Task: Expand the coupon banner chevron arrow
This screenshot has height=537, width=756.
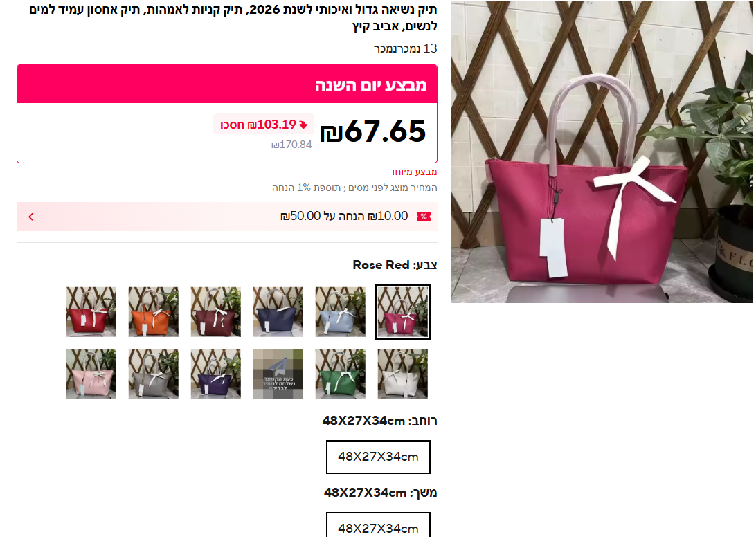Action: point(31,217)
